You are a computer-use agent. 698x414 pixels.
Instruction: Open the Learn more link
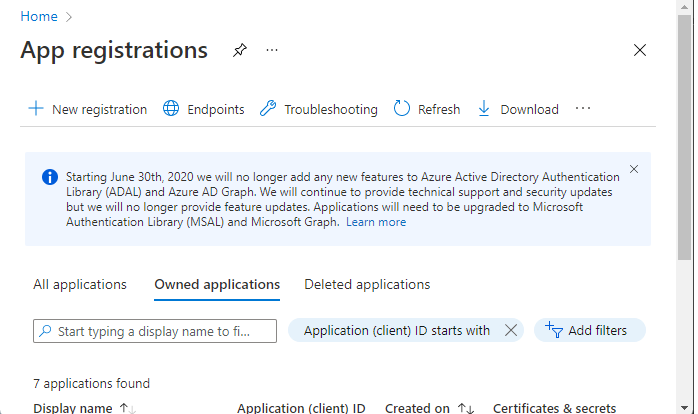376,222
